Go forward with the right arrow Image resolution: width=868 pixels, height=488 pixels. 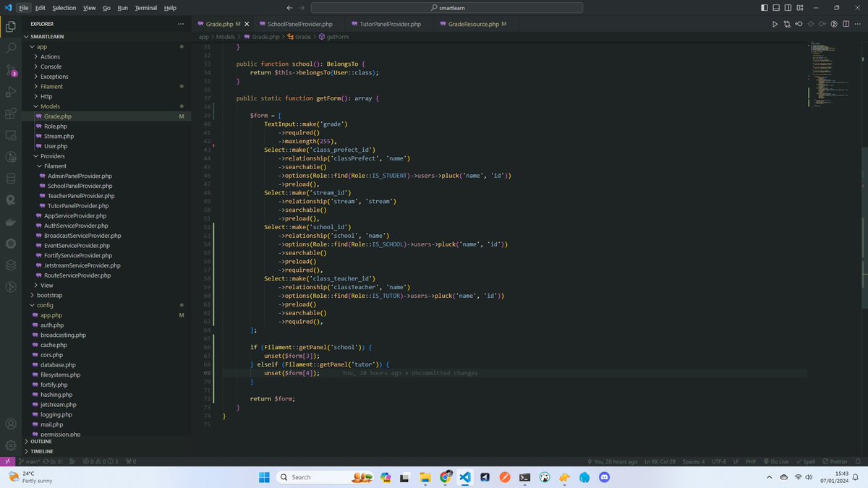click(302, 7)
